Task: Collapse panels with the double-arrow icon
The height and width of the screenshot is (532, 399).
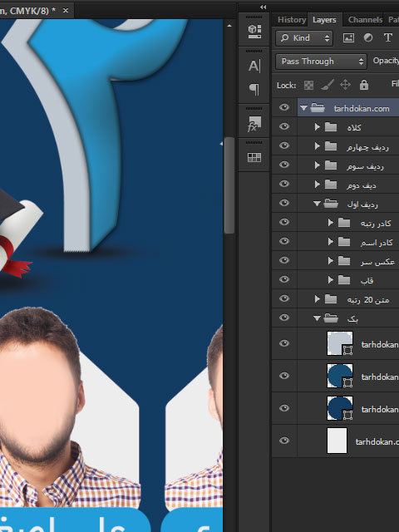Action: [x=263, y=7]
